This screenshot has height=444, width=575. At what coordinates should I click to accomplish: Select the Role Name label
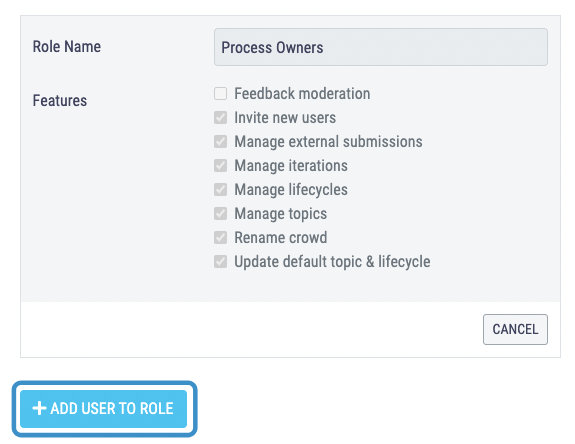[x=67, y=47]
